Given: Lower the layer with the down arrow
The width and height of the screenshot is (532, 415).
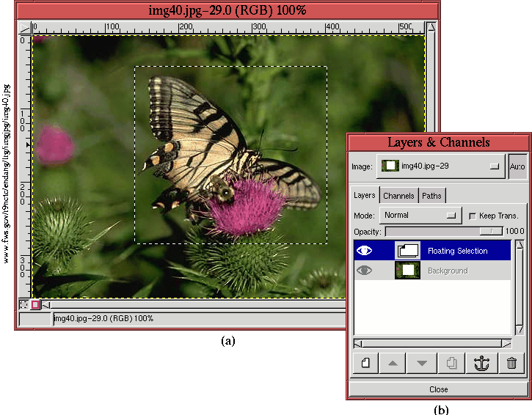Looking at the screenshot, I should [422, 362].
